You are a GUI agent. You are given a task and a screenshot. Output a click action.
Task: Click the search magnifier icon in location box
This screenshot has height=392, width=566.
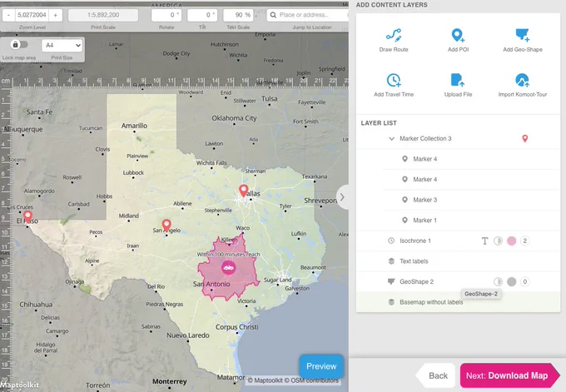coord(273,15)
